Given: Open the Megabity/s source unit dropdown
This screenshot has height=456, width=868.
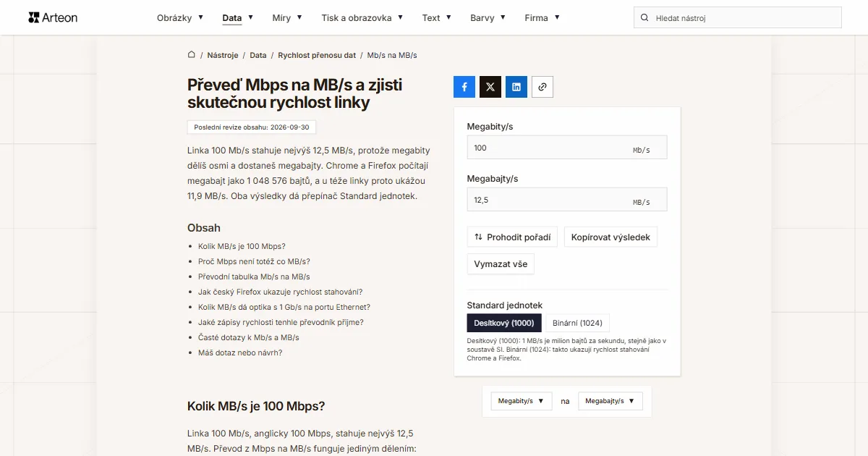Looking at the screenshot, I should coord(522,401).
